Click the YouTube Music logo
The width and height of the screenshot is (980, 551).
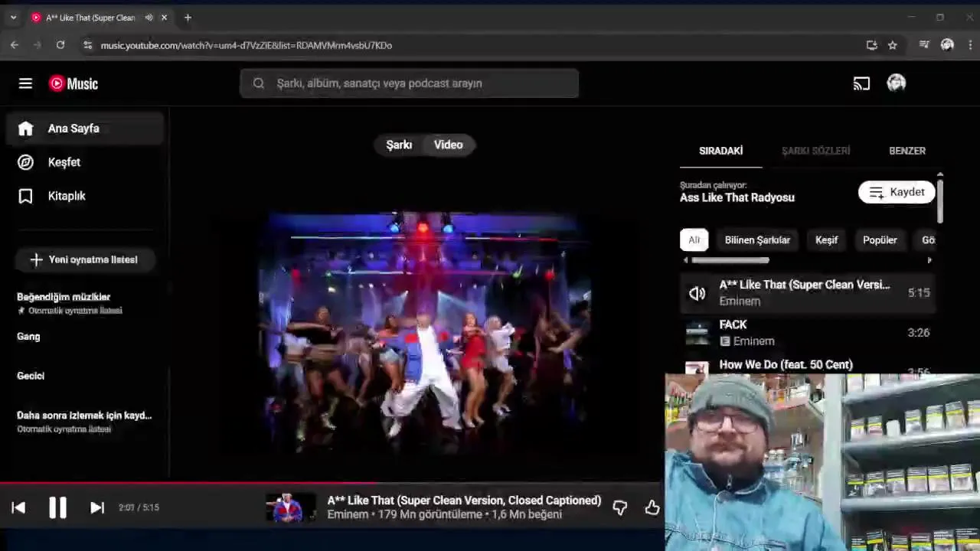[73, 83]
